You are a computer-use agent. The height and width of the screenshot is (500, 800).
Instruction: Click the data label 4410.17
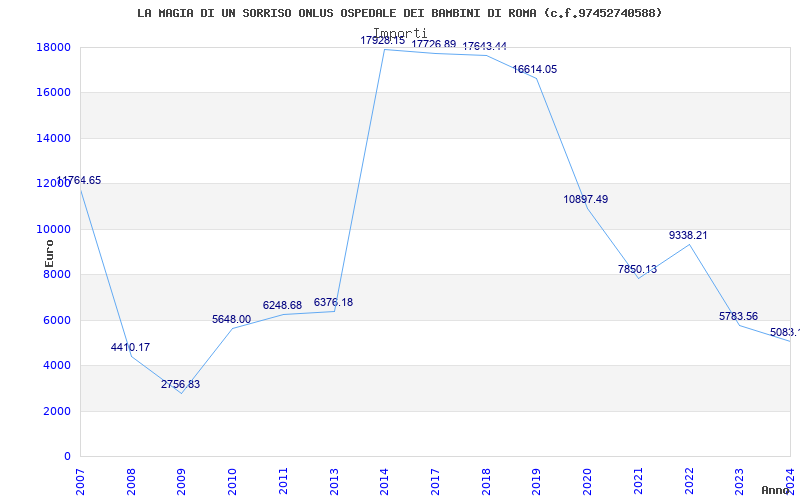[x=130, y=347]
